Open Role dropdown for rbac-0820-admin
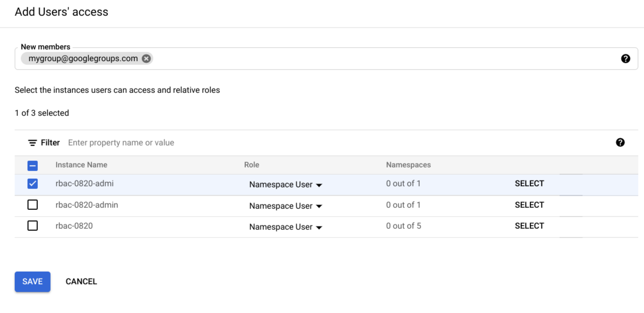This screenshot has height=313, width=644. coord(285,206)
